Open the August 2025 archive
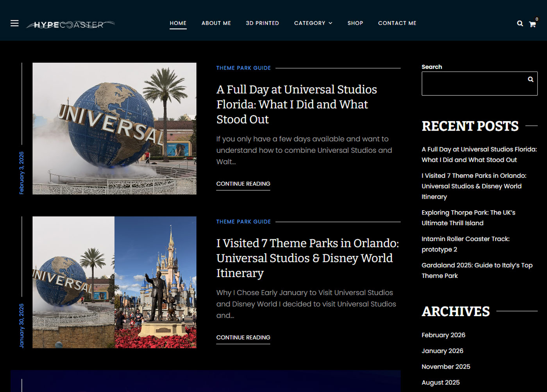 tap(441, 383)
